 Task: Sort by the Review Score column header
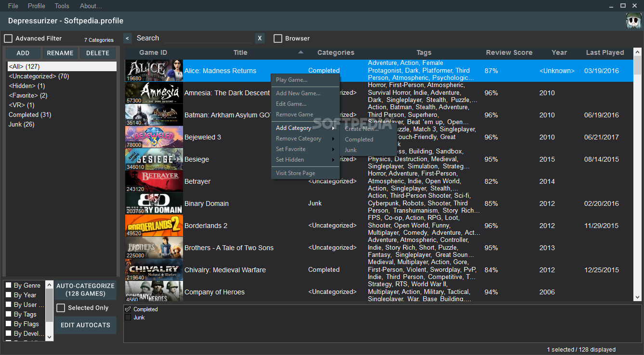(509, 52)
